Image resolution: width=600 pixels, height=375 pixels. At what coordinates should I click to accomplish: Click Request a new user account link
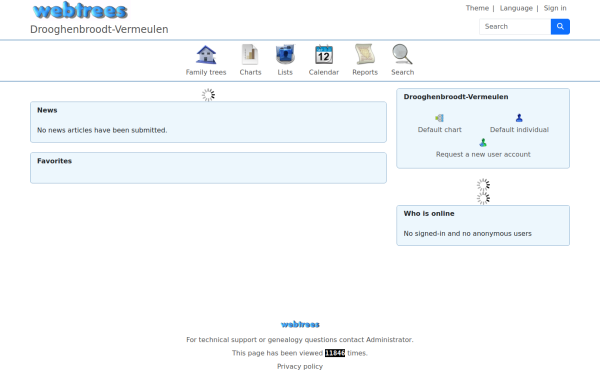pyautogui.click(x=483, y=155)
